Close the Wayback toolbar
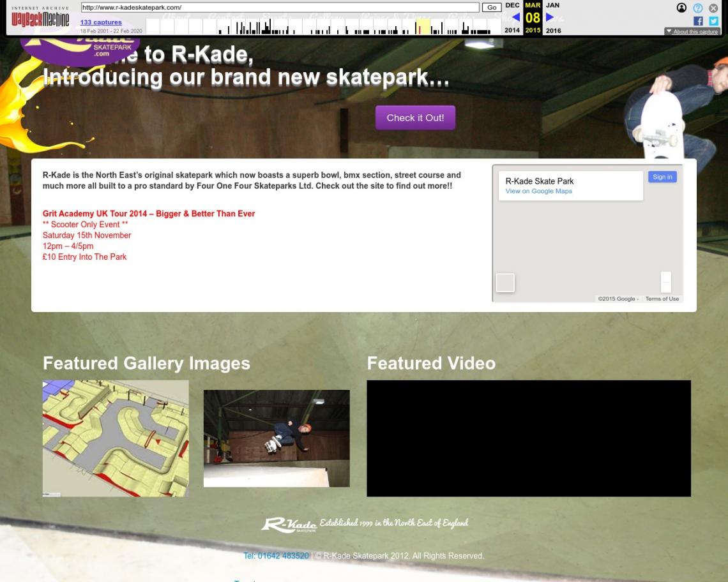728x582 pixels. [713, 8]
